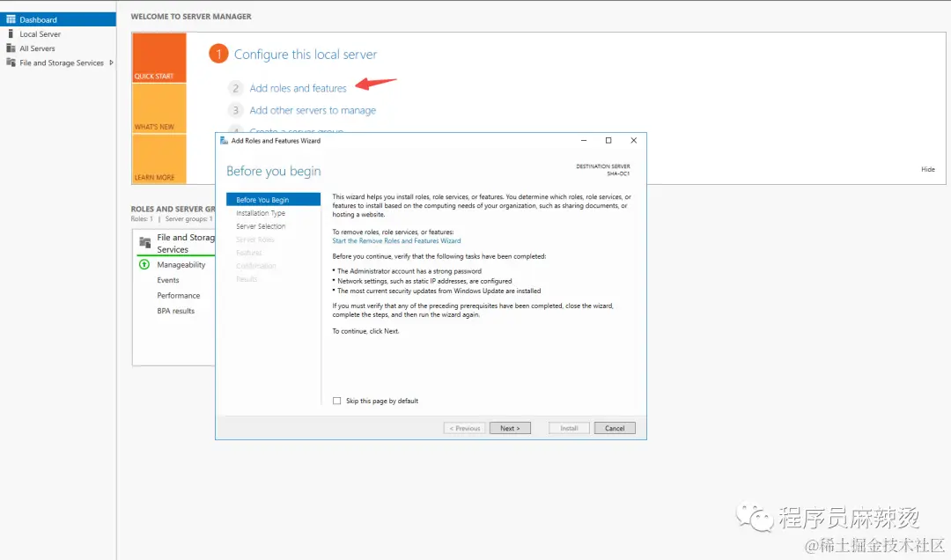Click the Quick Start orange tile
Image resolution: width=951 pixels, height=560 pixels.
tap(159, 57)
